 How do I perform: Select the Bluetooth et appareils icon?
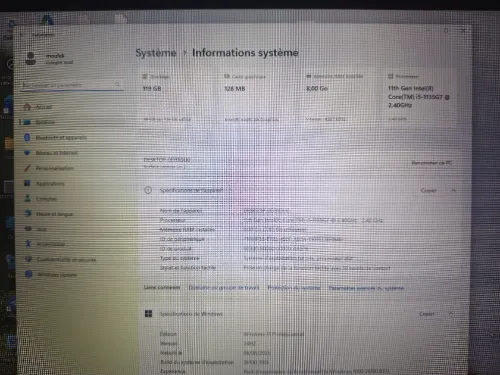coord(27,137)
